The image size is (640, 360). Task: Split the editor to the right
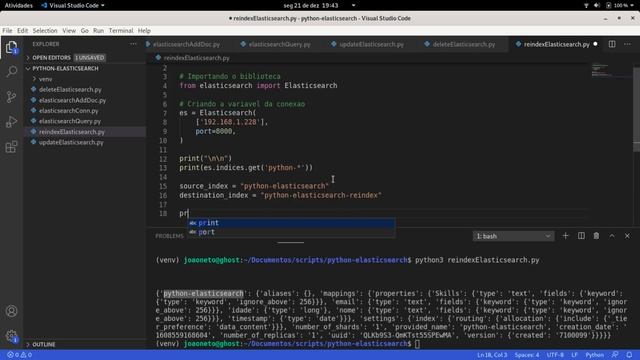pos(612,44)
